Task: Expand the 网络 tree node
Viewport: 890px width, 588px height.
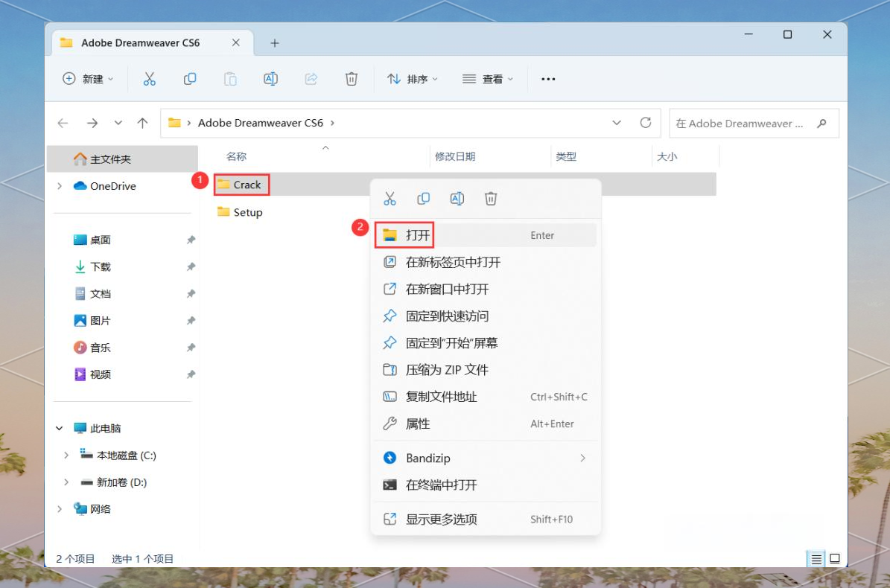Action: pyautogui.click(x=60, y=508)
